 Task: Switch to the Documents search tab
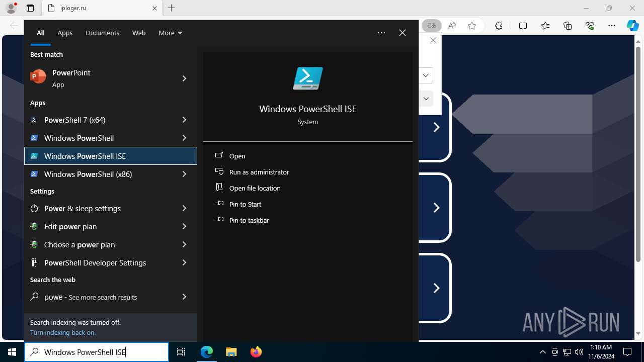pyautogui.click(x=102, y=33)
